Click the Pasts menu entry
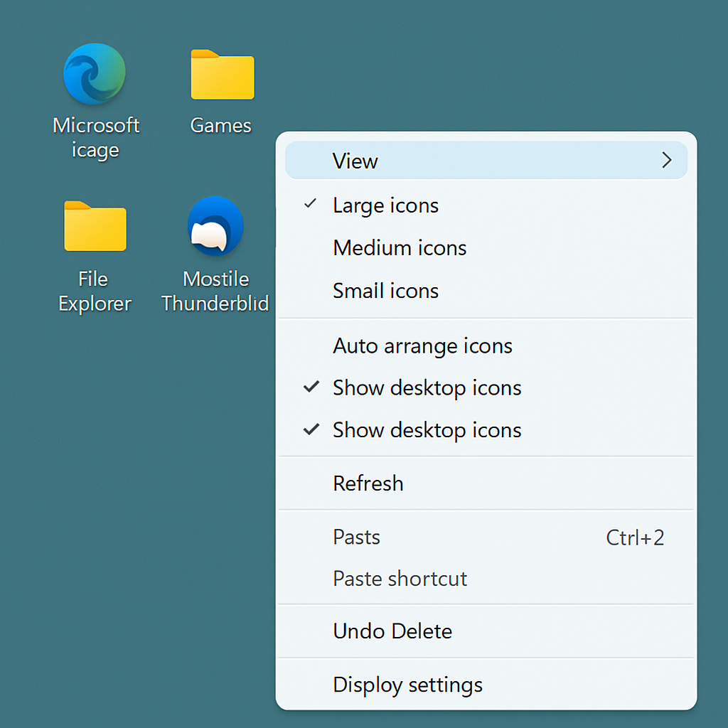 pyautogui.click(x=486, y=537)
